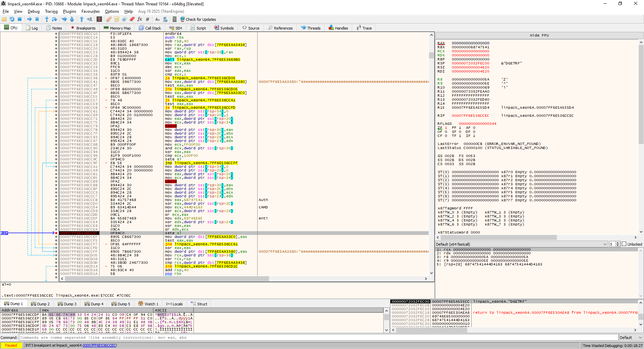The width and height of the screenshot is (644, 349).
Task: Click the Hide FPU button
Action: tap(539, 35)
